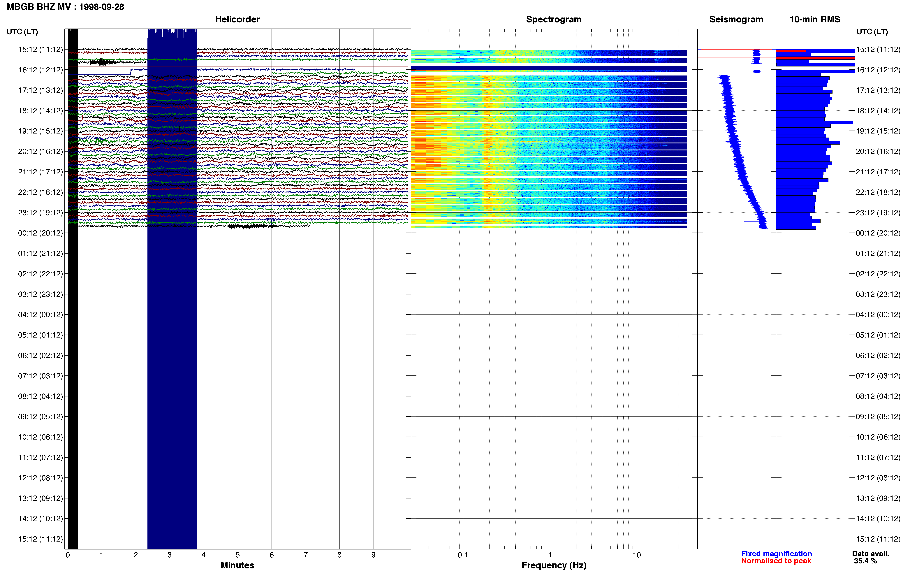Click the vertical red line in seismogram panel

737,138
